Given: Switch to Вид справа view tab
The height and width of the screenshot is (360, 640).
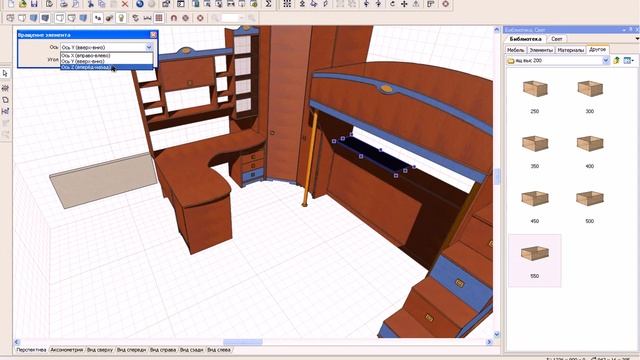Looking at the screenshot, I should [x=163, y=350].
